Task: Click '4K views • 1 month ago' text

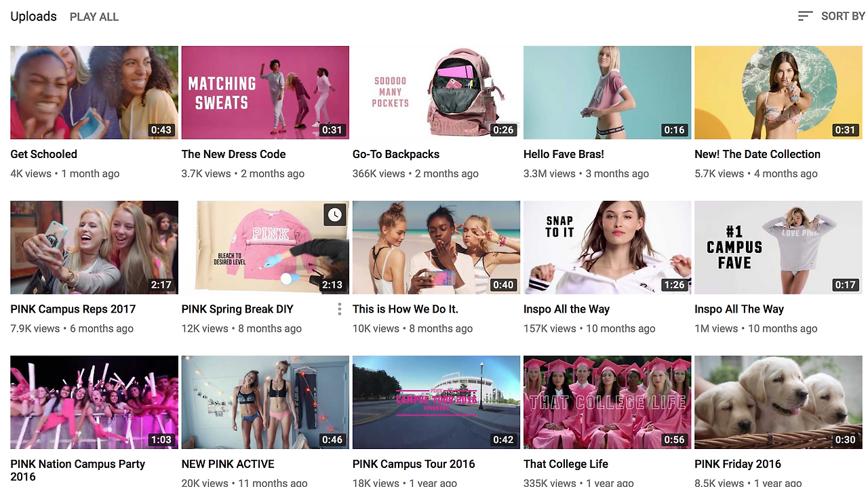Action: (64, 174)
